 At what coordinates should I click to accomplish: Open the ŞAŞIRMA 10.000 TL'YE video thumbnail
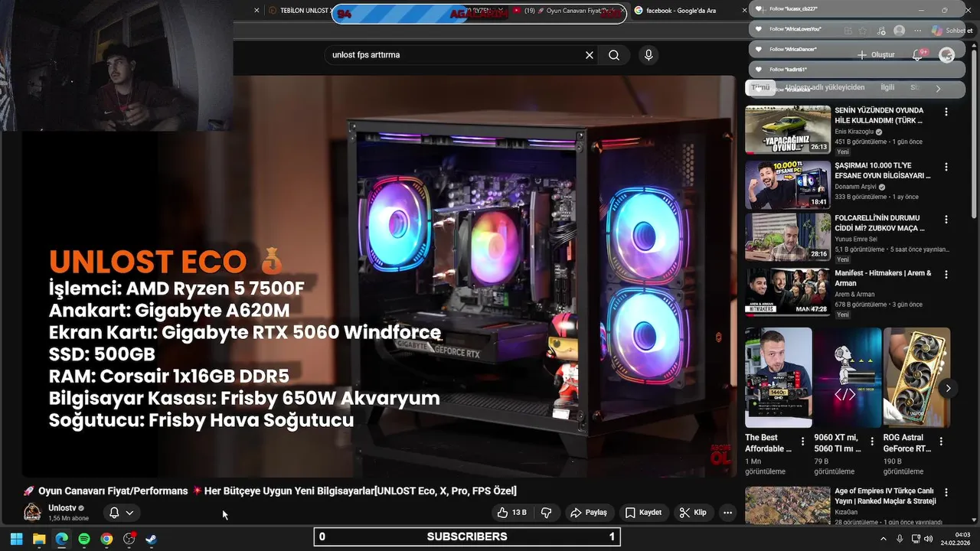click(788, 184)
